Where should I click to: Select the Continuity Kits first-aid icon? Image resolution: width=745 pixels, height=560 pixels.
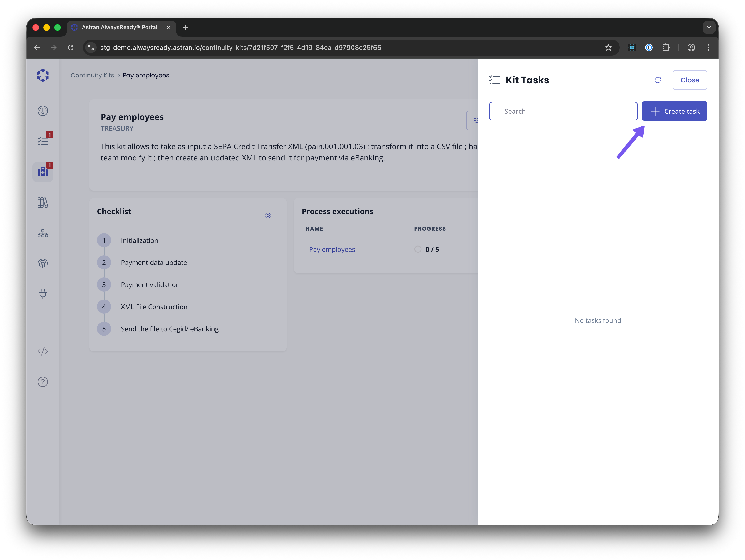[x=43, y=172]
